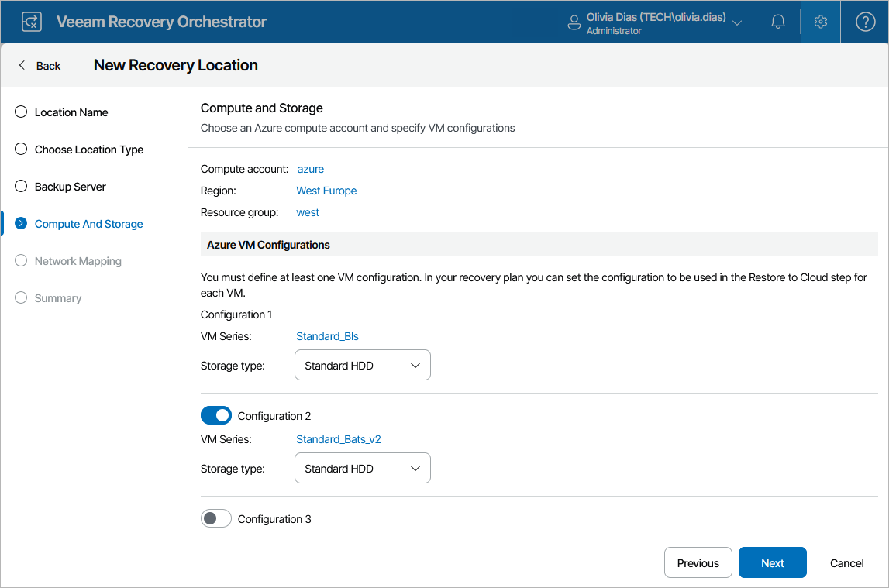Select the Backup Server step circle

point(21,187)
